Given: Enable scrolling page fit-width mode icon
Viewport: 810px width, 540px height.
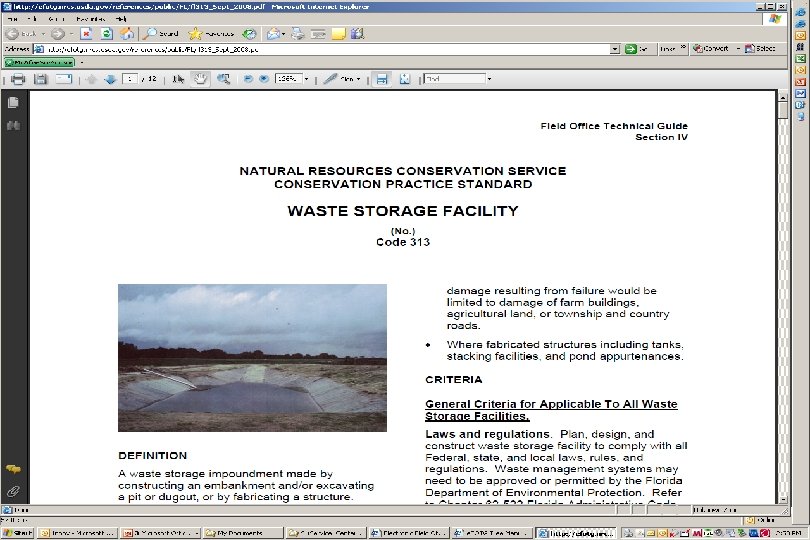Looking at the screenshot, I should point(382,79).
